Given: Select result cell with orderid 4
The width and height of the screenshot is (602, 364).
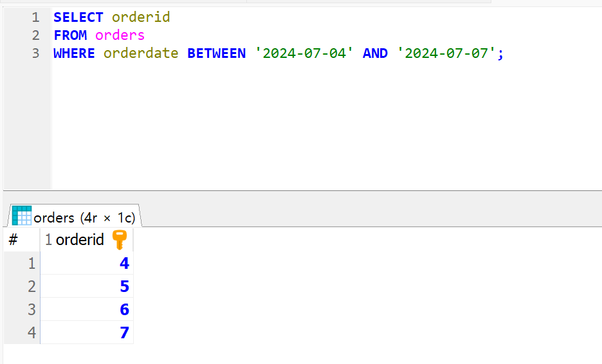Looking at the screenshot, I should 87,264.
